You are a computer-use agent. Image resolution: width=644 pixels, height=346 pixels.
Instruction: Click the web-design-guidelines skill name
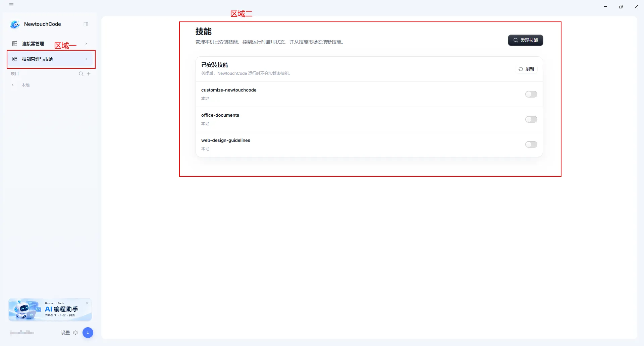click(x=226, y=140)
